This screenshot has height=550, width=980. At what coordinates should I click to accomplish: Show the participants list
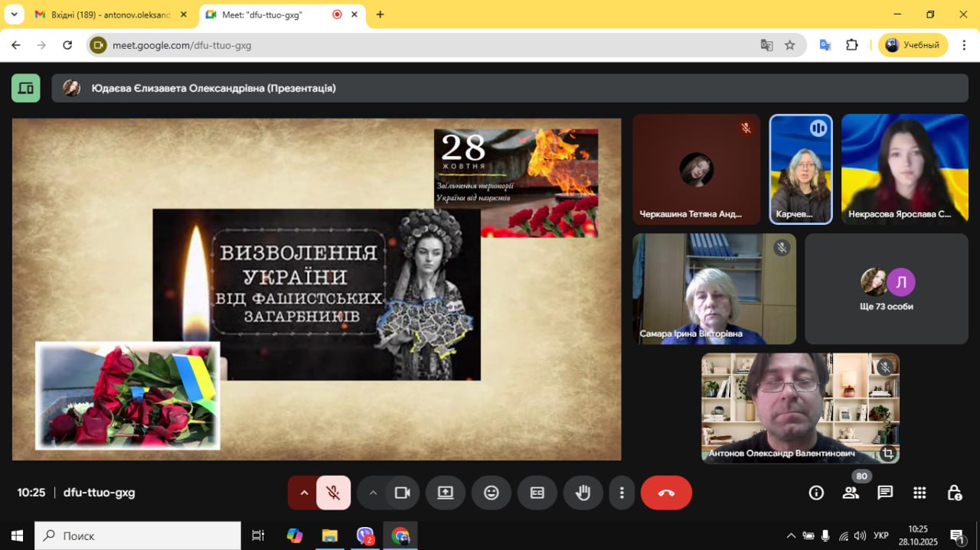point(851,493)
